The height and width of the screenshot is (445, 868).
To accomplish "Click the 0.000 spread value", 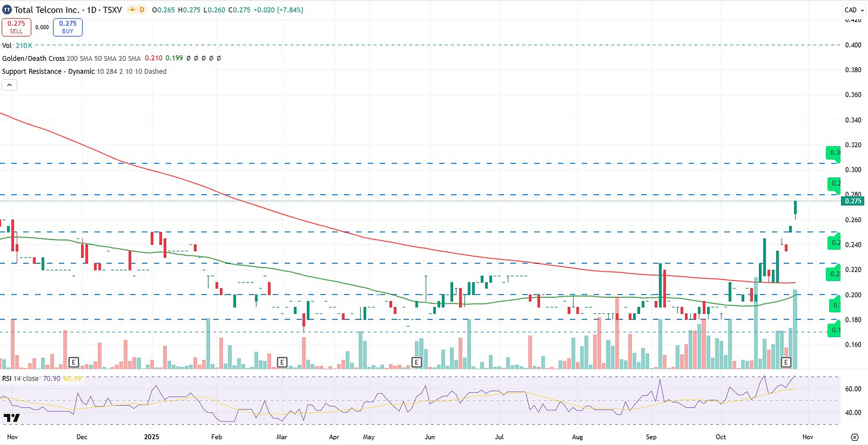I will click(42, 27).
